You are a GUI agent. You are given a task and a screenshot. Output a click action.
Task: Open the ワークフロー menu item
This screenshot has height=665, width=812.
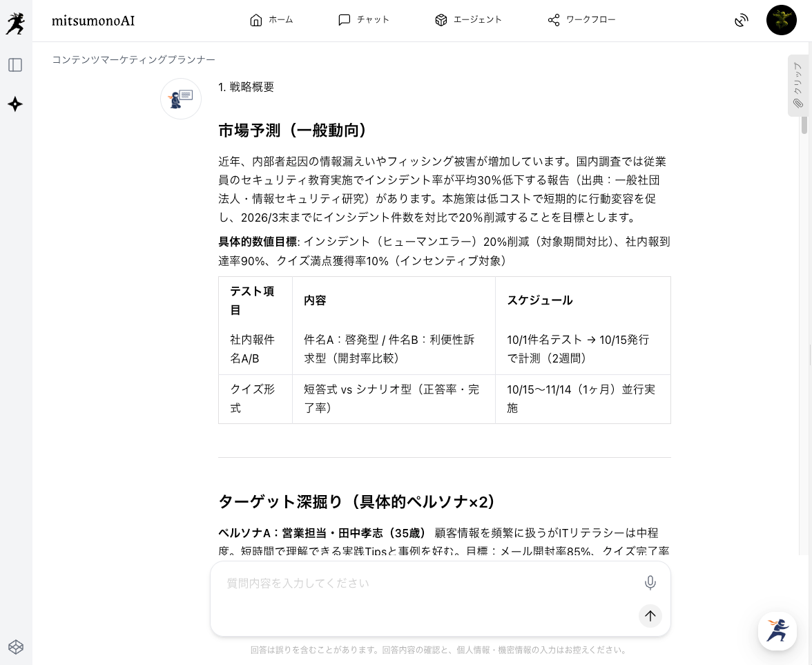(x=581, y=20)
